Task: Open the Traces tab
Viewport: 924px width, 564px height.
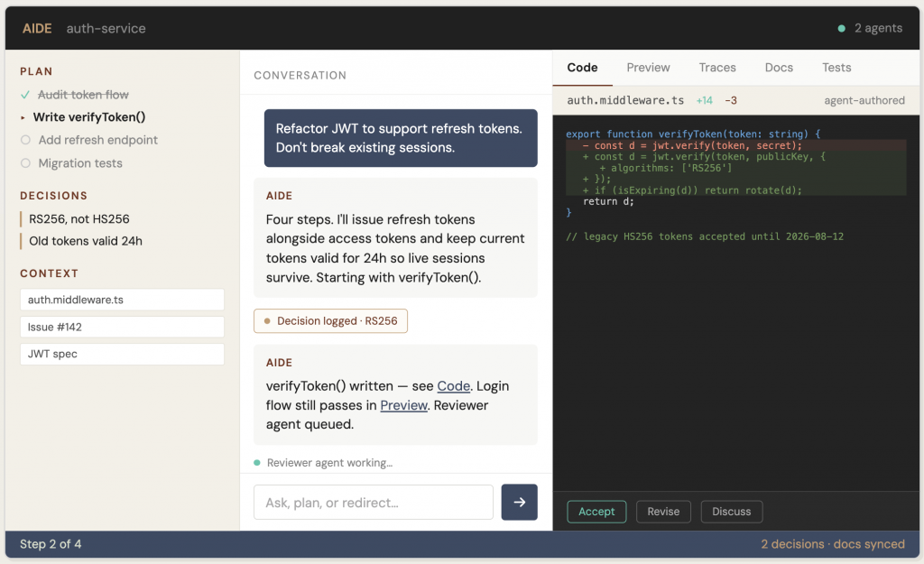Action: 717,68
